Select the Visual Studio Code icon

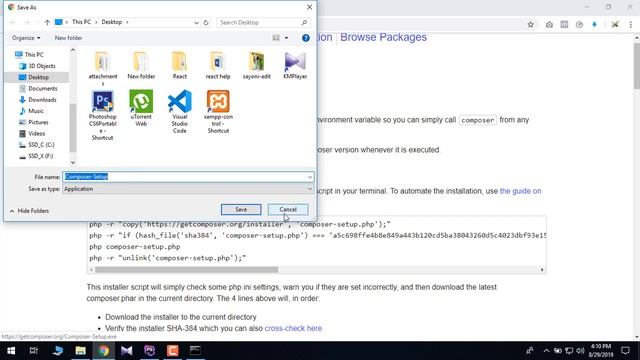click(180, 101)
